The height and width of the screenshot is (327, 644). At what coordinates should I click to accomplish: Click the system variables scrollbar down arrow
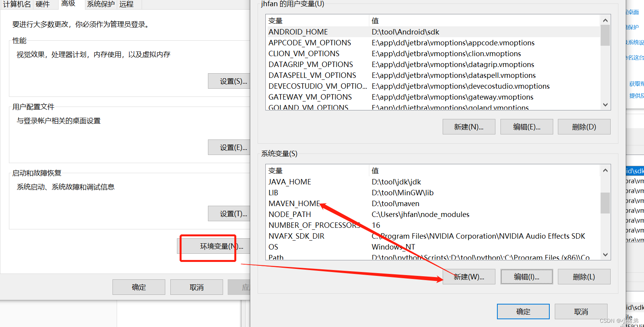point(605,255)
